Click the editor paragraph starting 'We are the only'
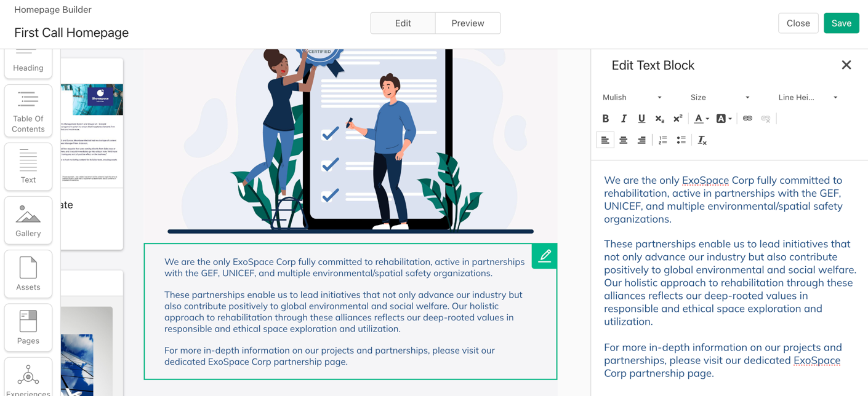The height and width of the screenshot is (396, 868). click(723, 199)
